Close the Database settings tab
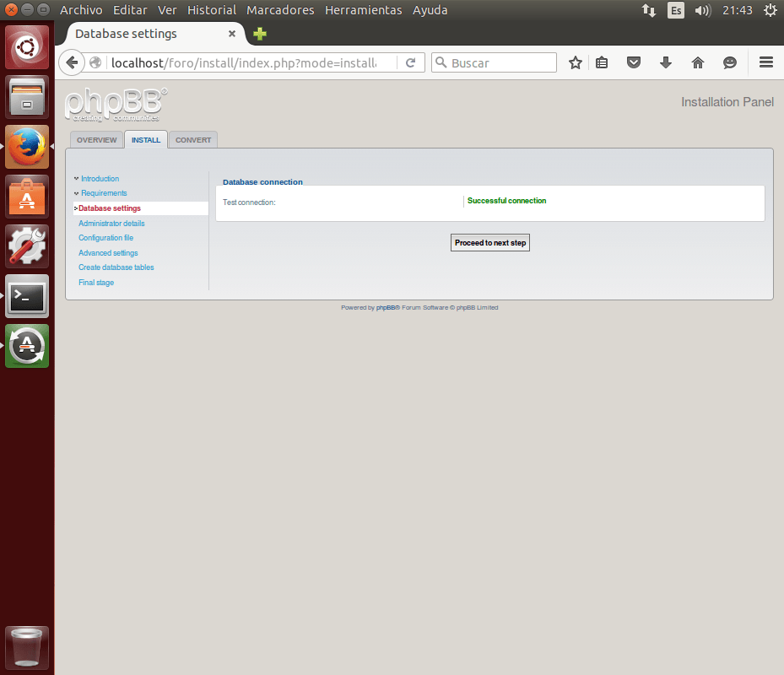The height and width of the screenshot is (675, 784). click(232, 34)
